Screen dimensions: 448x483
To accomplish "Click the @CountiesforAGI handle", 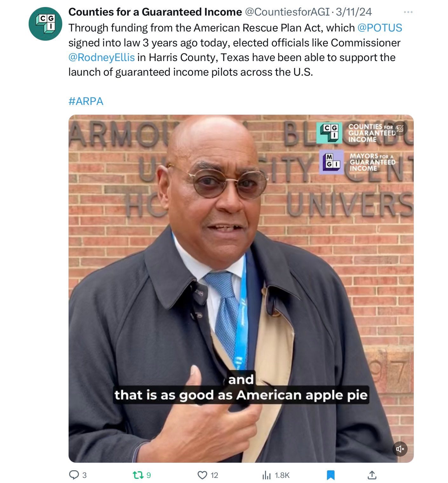I will tap(287, 12).
